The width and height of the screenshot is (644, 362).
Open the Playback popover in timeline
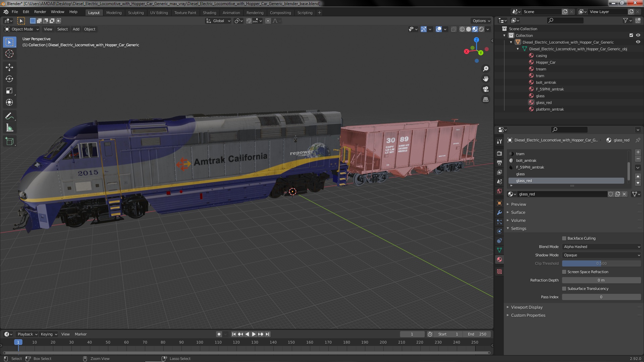click(27, 334)
